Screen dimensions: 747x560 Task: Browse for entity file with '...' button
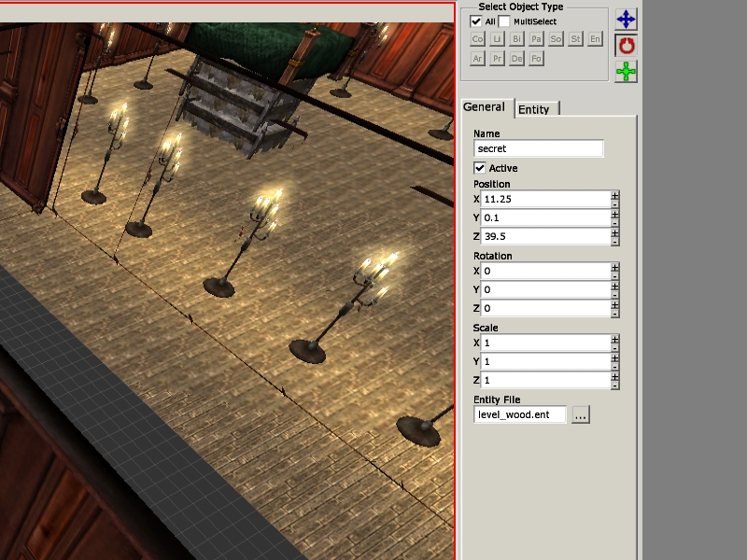coord(581,415)
